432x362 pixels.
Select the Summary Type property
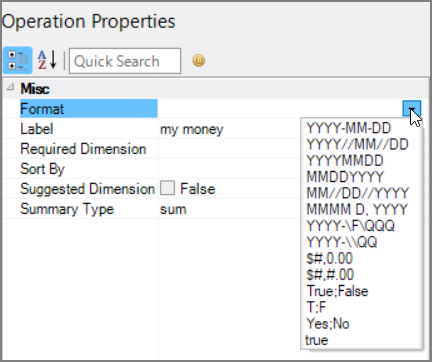click(67, 209)
